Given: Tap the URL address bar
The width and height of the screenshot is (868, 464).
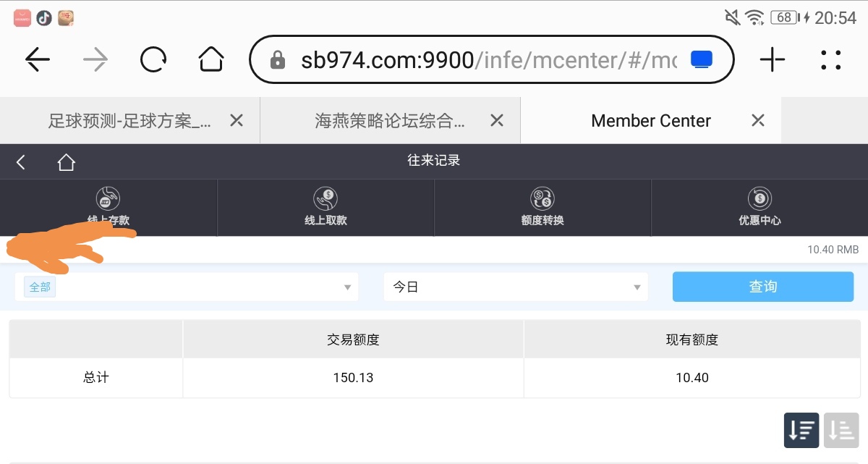Looking at the screenshot, I should click(x=477, y=60).
